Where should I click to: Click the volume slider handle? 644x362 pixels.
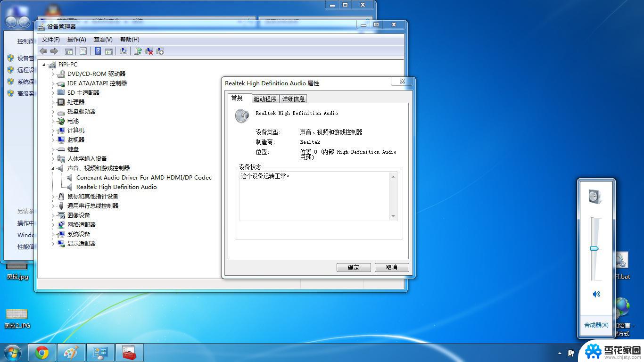pos(594,248)
